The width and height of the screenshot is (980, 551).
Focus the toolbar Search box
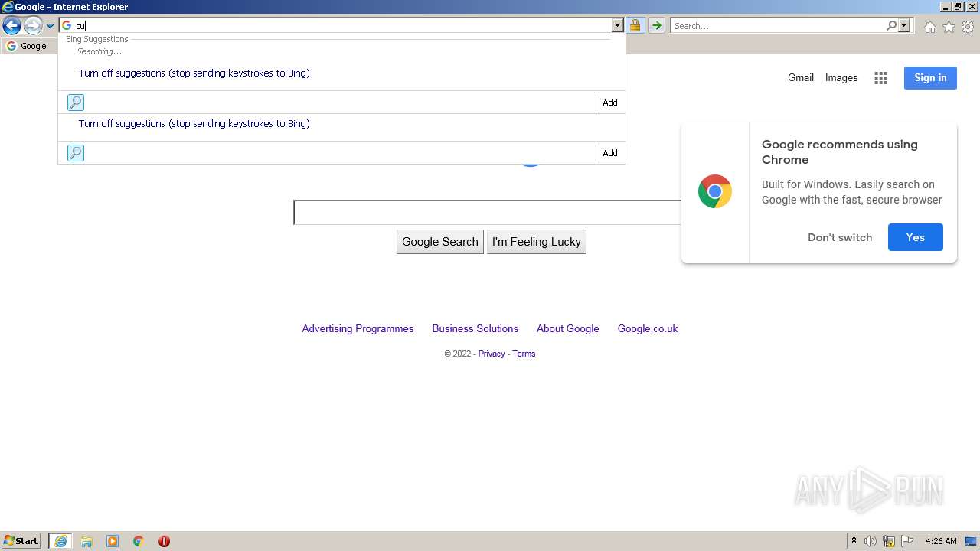777,25
